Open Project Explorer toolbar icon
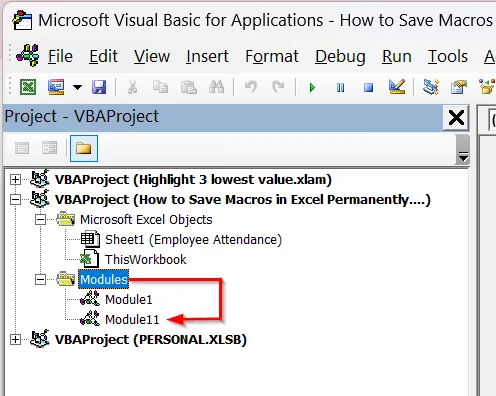 pyautogui.click(x=431, y=87)
